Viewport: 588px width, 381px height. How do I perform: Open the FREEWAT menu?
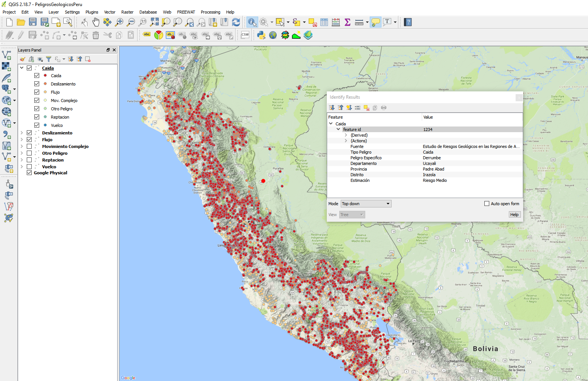pyautogui.click(x=186, y=12)
